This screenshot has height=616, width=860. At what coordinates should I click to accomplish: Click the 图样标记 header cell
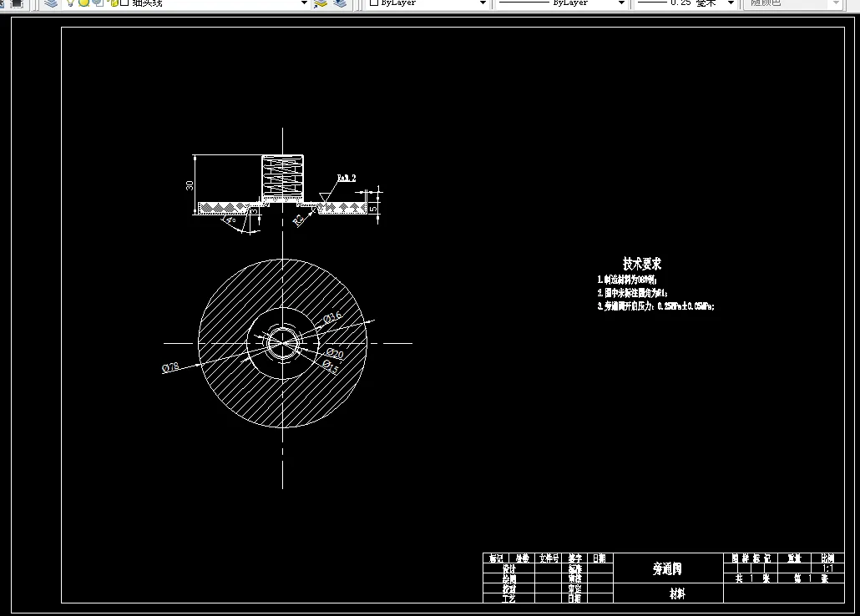751,558
